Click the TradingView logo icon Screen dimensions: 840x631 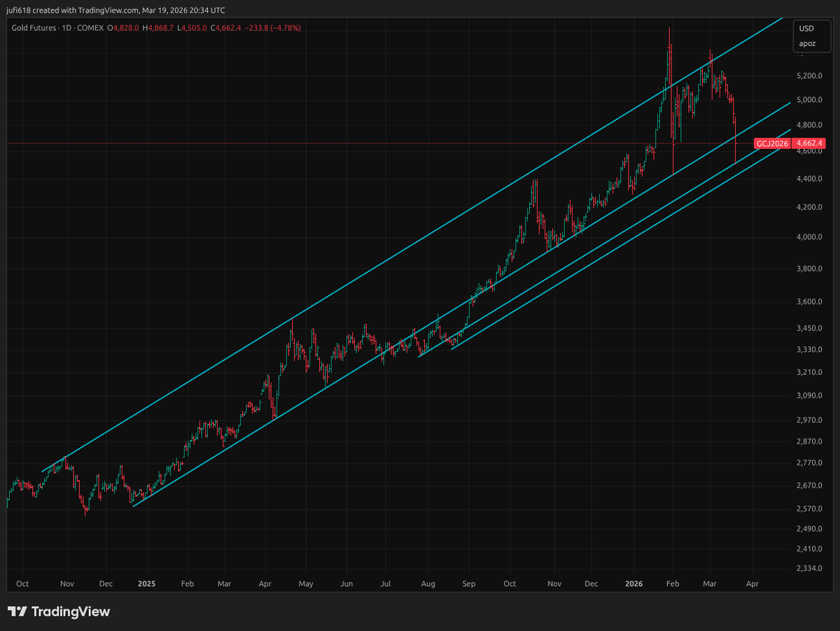click(17, 611)
